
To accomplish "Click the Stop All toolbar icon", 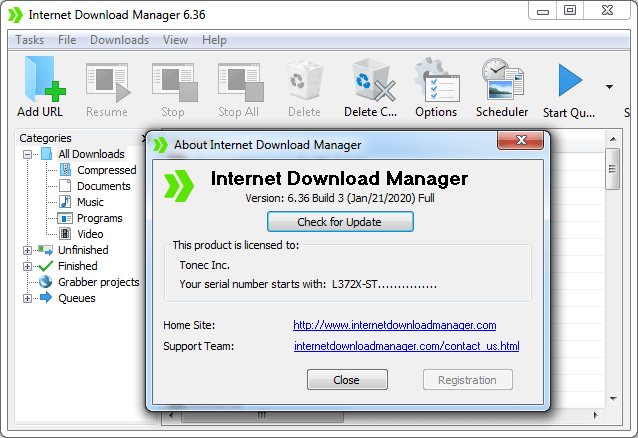I will pos(240,82).
